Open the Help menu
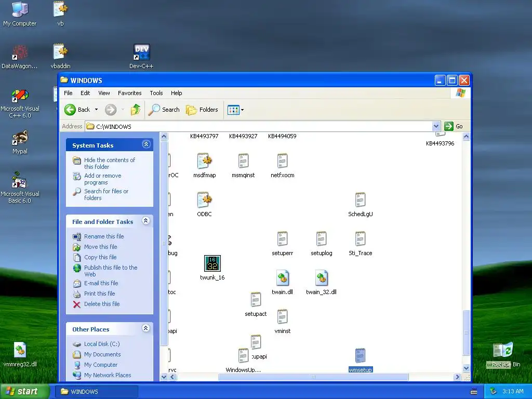Screen dimensions: 532x399 (177, 93)
